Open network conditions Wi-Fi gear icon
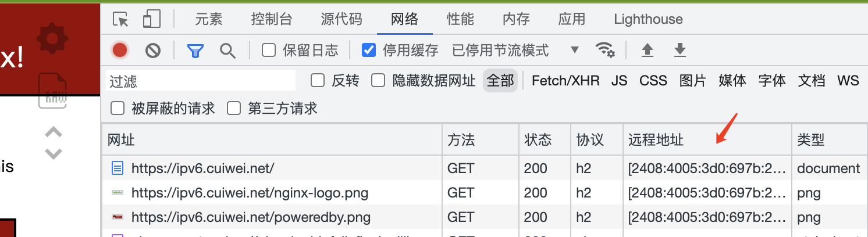Viewport: 868px width, 237px height. click(606, 50)
